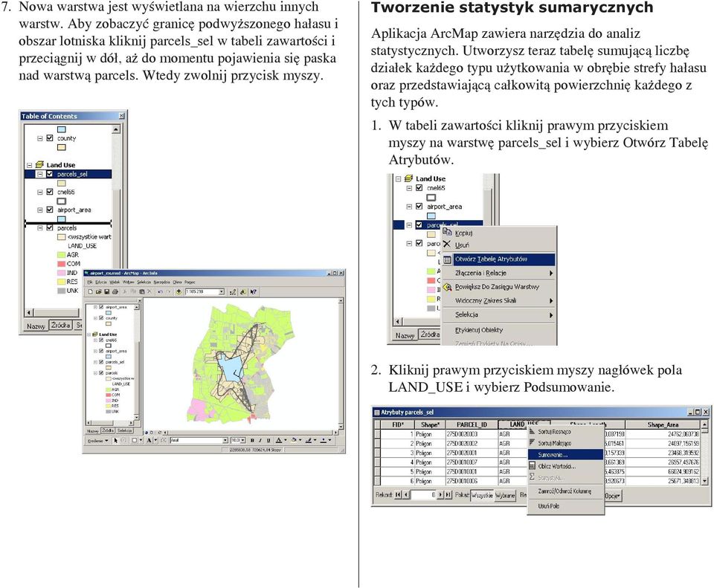Screen dimensions: 714x588
Task: Click the font color A icon
Action: [279, 440]
